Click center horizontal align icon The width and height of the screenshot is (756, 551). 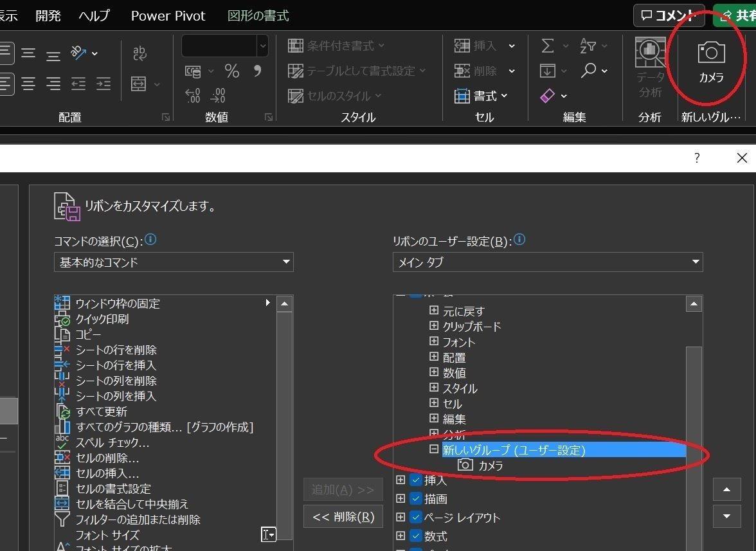(x=28, y=84)
